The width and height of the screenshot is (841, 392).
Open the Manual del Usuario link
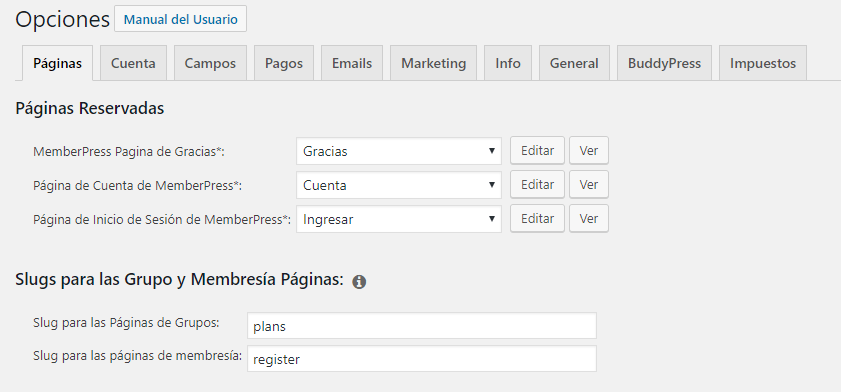pyautogui.click(x=180, y=19)
